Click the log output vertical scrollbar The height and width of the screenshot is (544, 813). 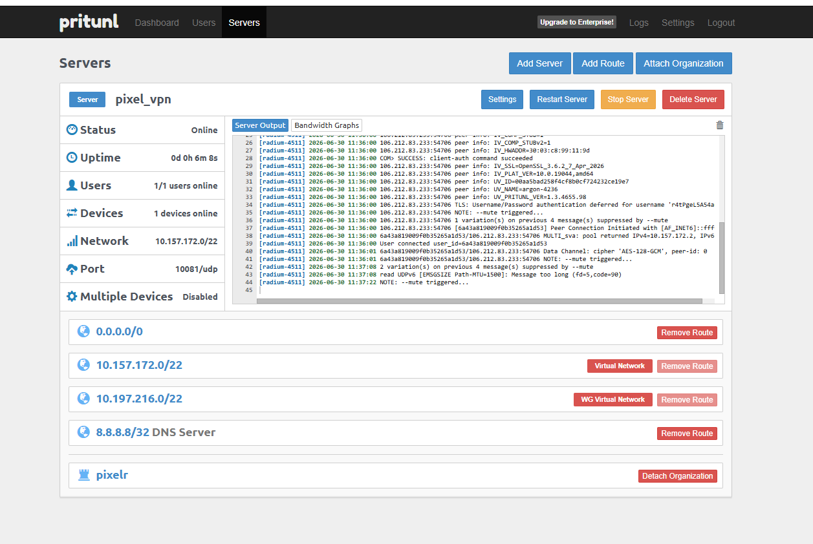pyautogui.click(x=721, y=258)
